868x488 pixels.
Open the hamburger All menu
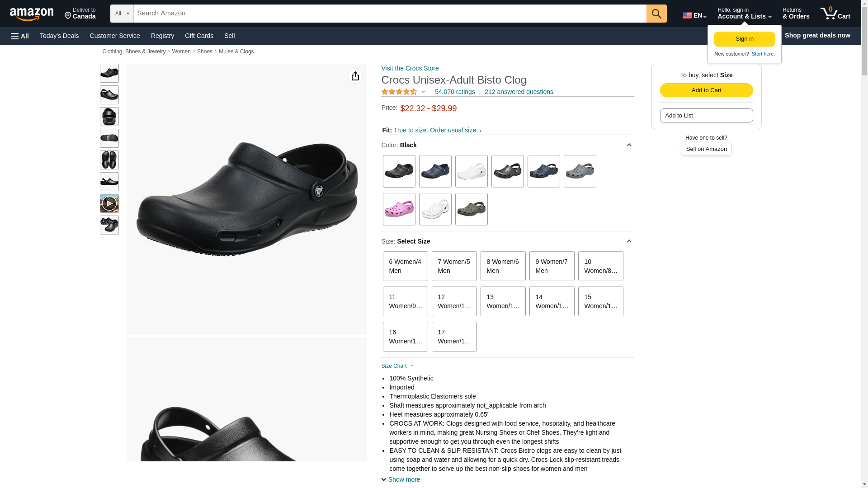click(20, 36)
